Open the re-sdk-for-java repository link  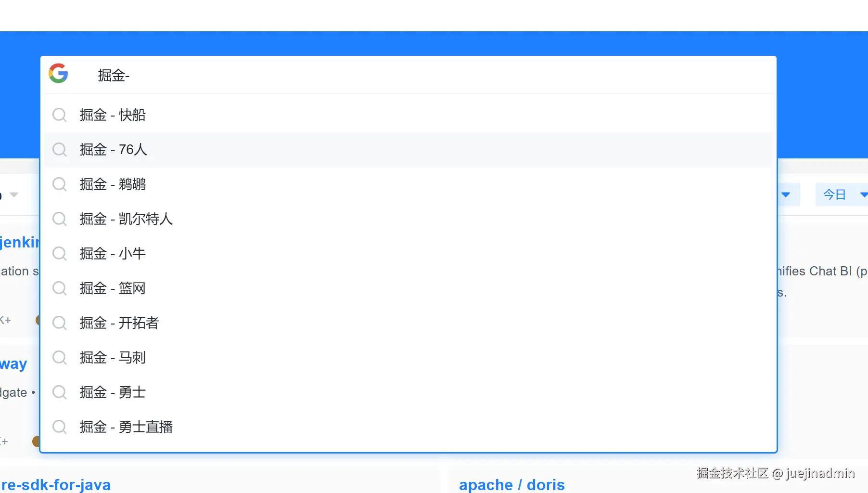pyautogui.click(x=56, y=484)
